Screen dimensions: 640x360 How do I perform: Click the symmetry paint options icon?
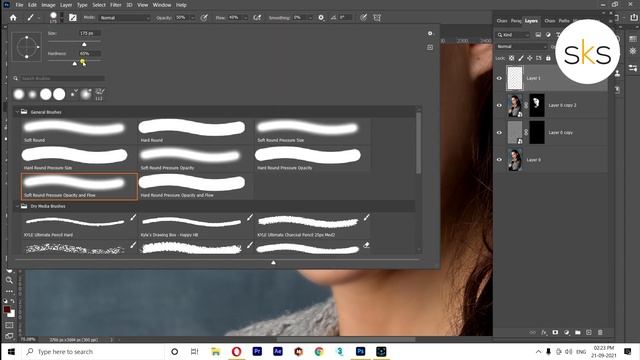pos(377,18)
